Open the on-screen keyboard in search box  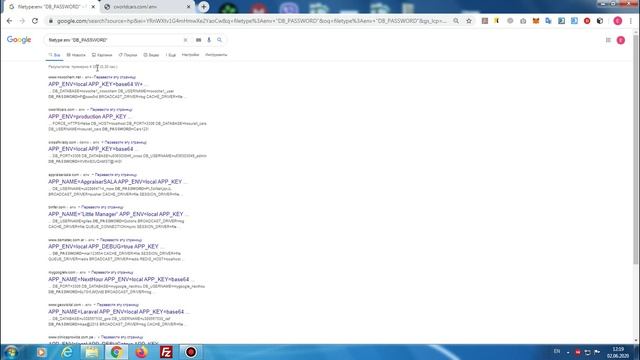(198, 40)
